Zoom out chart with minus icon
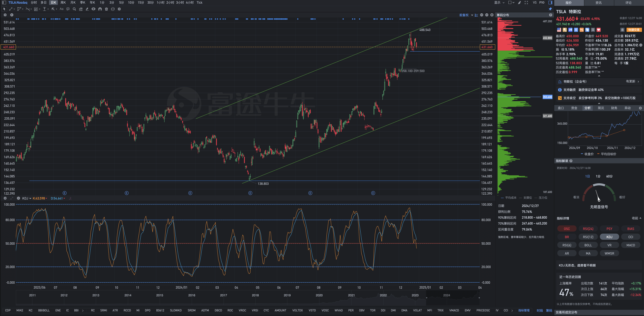The image size is (644, 316). [x=487, y=15]
